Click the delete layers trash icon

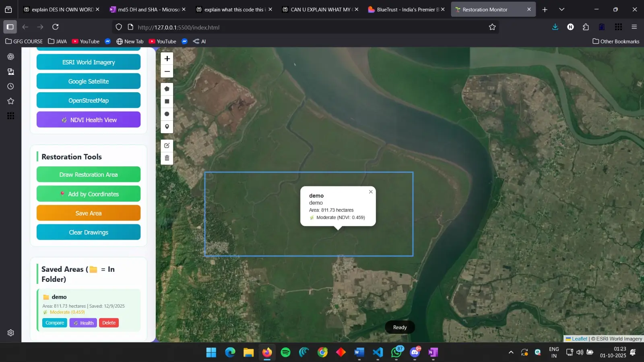[x=167, y=158]
